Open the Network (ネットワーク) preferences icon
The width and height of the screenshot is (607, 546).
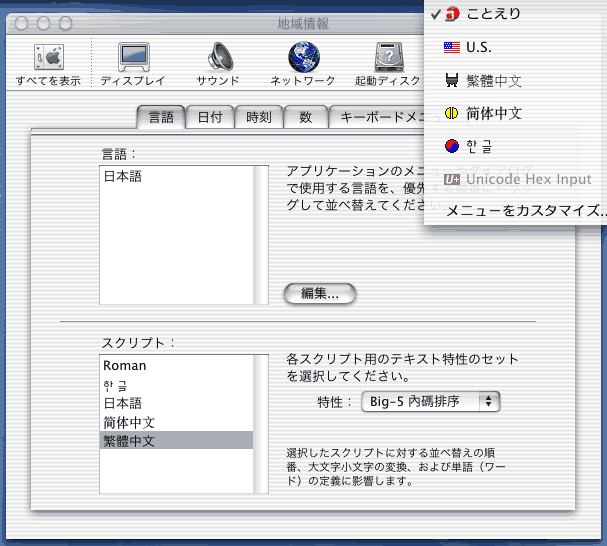tap(303, 63)
